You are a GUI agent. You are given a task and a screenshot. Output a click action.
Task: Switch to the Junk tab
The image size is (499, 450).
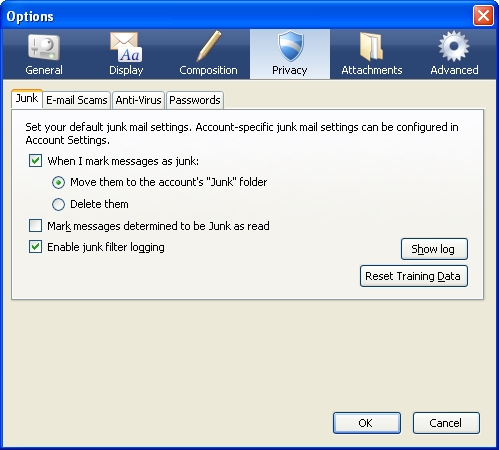pyautogui.click(x=27, y=99)
